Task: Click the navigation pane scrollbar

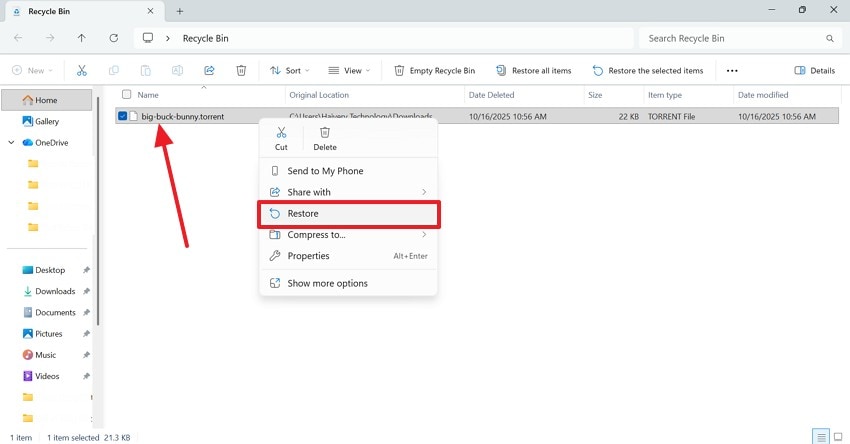Action: coord(98,211)
